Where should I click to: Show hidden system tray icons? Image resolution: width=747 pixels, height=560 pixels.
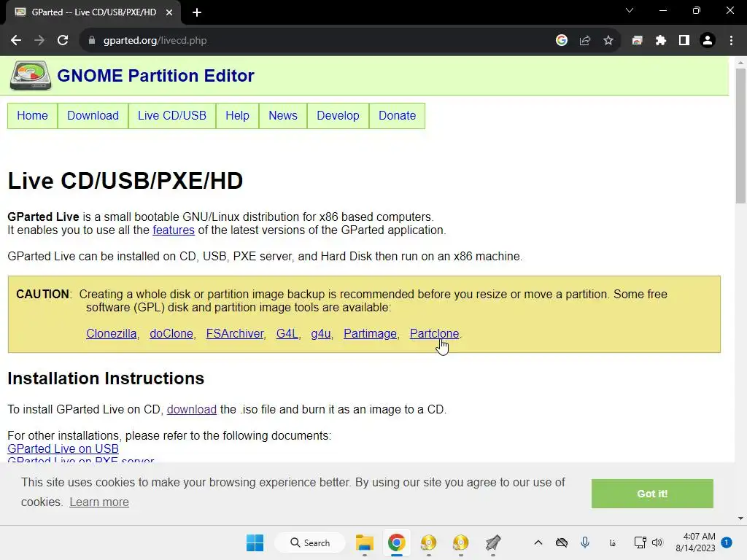(x=538, y=542)
